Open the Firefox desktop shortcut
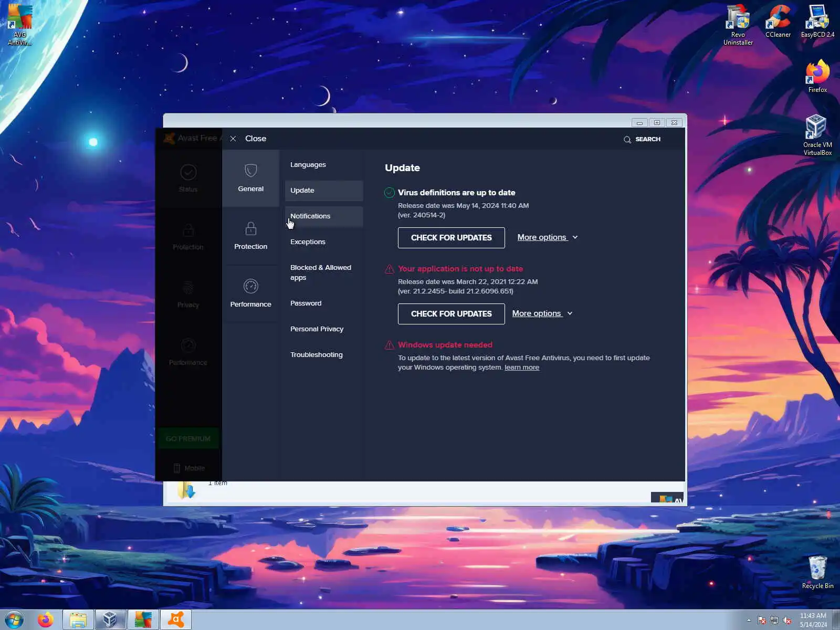 [817, 77]
